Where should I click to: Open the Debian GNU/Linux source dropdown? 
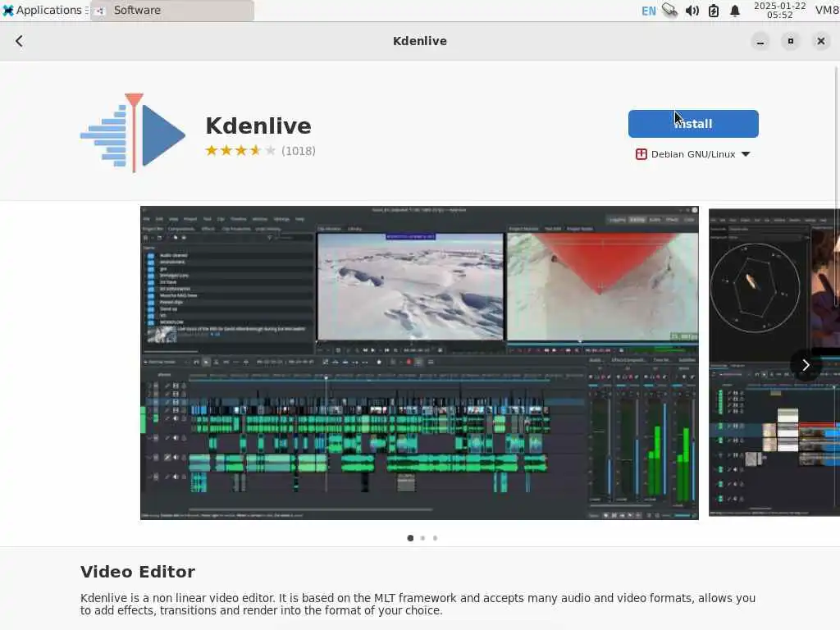(x=693, y=154)
